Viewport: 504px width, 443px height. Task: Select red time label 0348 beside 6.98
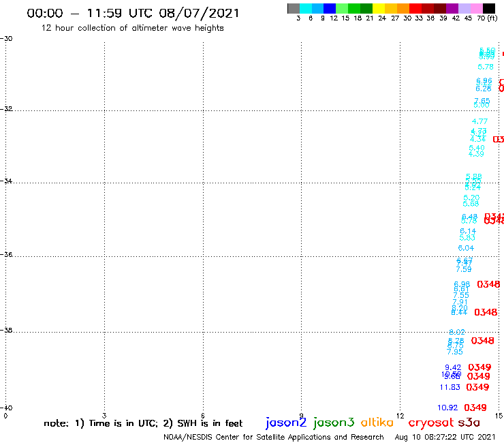point(488,284)
